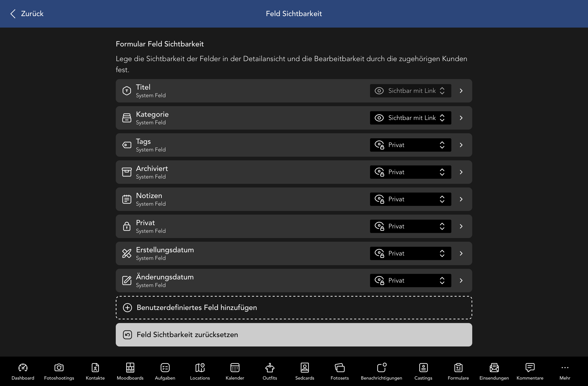Open the Aufgaben tab

(165, 372)
